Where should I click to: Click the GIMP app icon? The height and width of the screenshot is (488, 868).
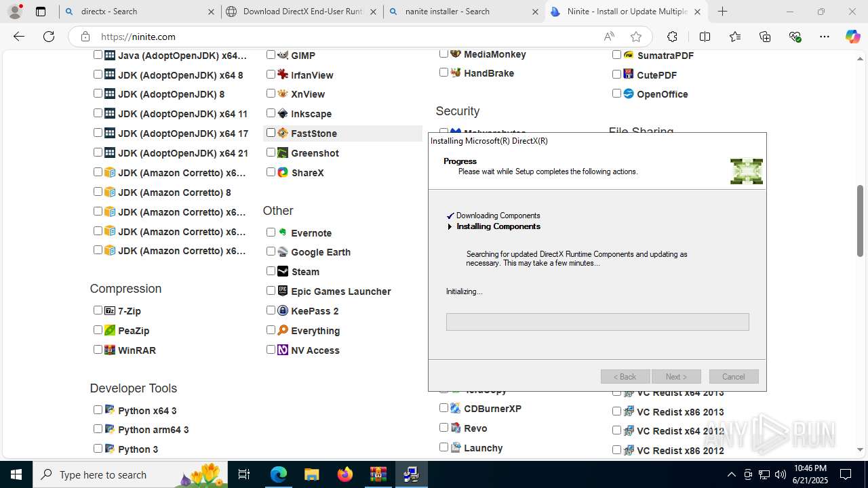coord(283,55)
